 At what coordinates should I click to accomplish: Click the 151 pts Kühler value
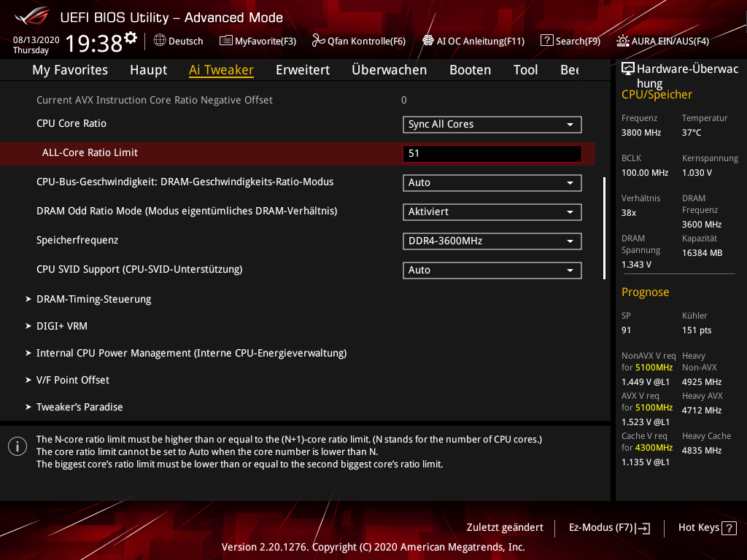697,330
